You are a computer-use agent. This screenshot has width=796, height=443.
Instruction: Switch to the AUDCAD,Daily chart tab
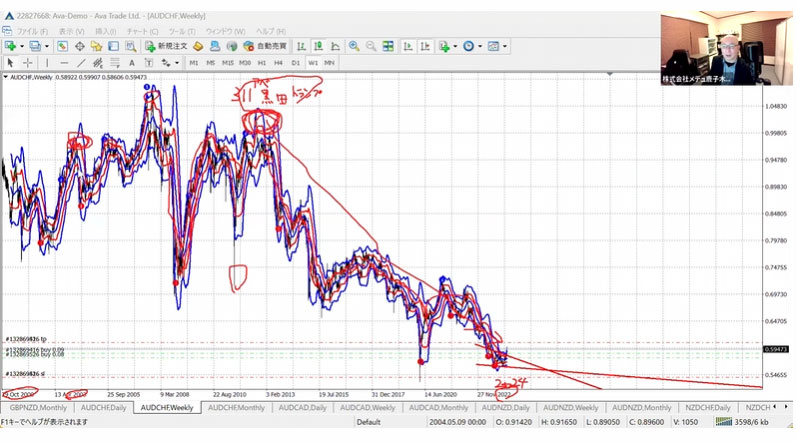[x=303, y=408]
